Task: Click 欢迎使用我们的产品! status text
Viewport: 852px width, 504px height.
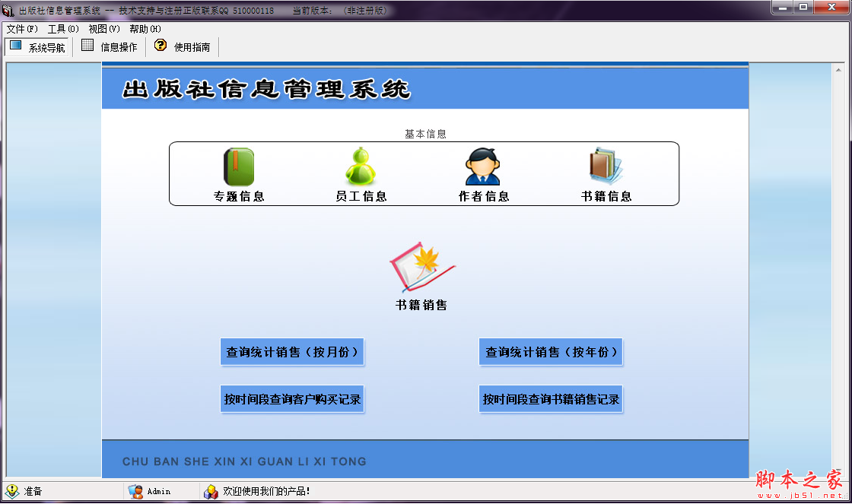Action: 266,492
